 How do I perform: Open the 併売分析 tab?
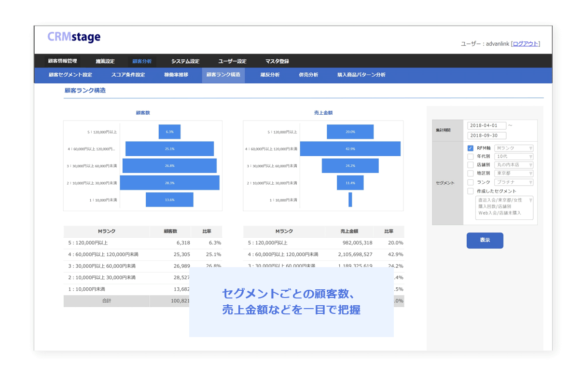tap(308, 75)
